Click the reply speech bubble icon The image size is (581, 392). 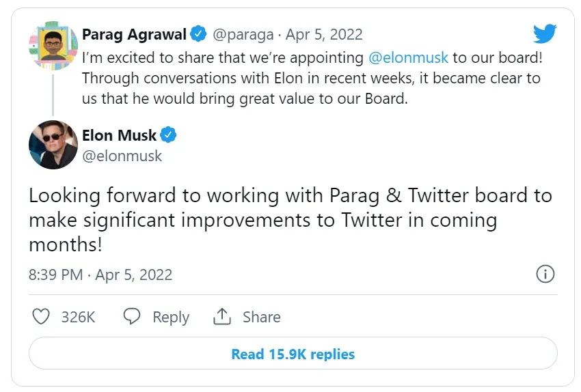coord(132,317)
